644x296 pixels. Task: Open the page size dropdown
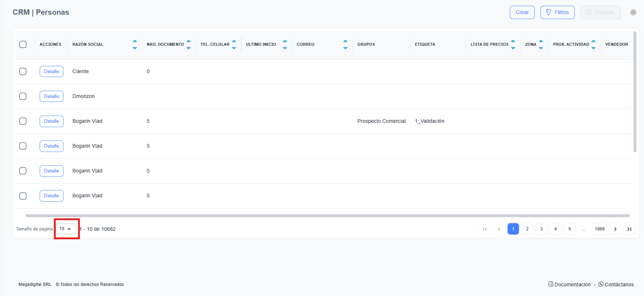(x=66, y=229)
